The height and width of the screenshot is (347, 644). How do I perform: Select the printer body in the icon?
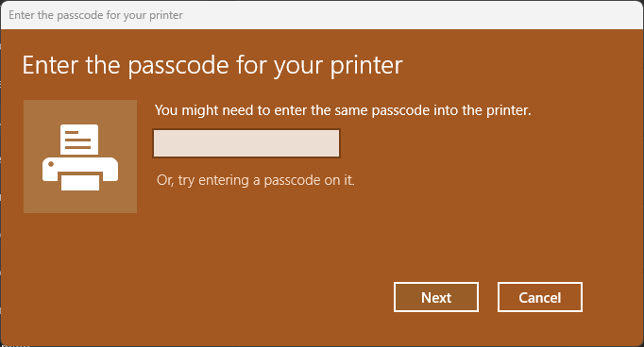[80, 169]
